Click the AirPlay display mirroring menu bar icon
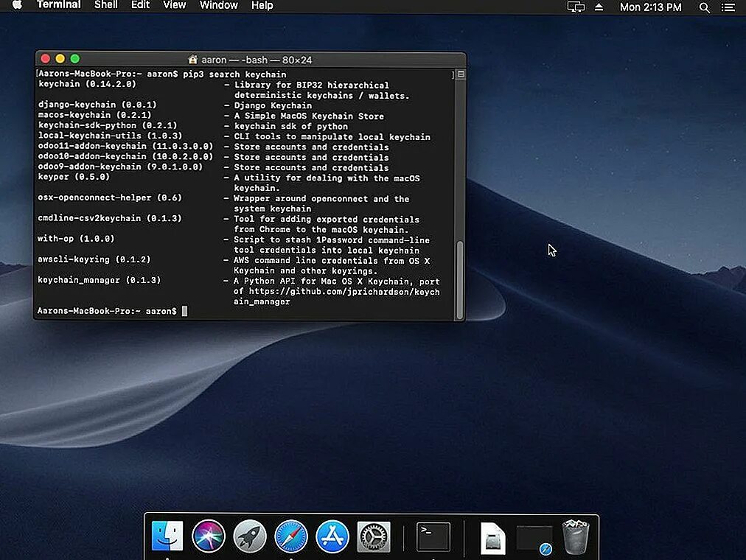The height and width of the screenshot is (560, 746). (574, 7)
